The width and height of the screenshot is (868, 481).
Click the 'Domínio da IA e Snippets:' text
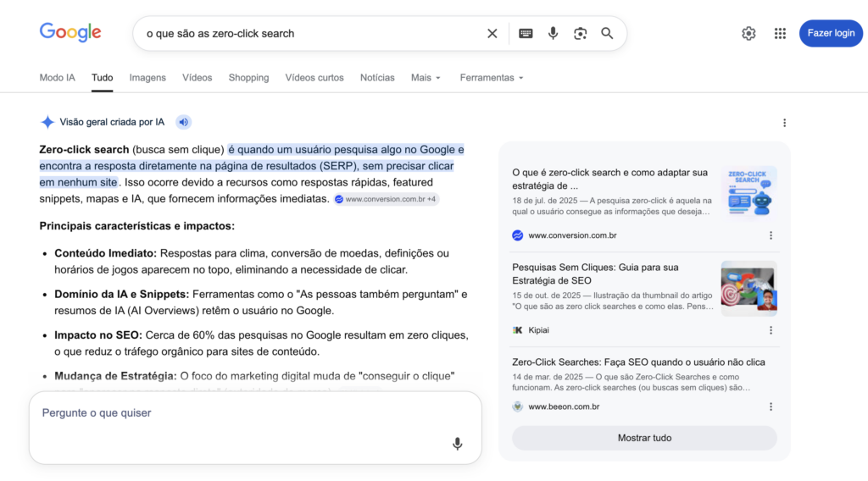click(x=122, y=294)
